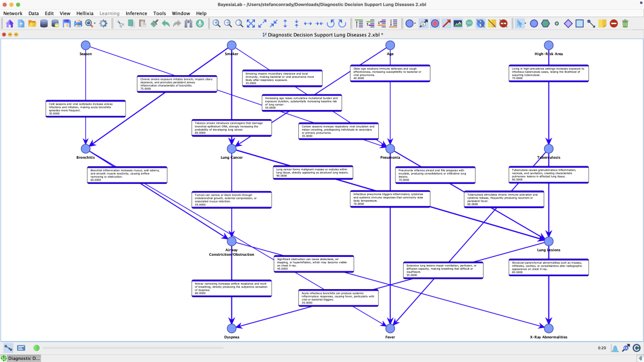The height and width of the screenshot is (362, 644).
Task: Select the High-Risk Area node
Action: [548, 46]
